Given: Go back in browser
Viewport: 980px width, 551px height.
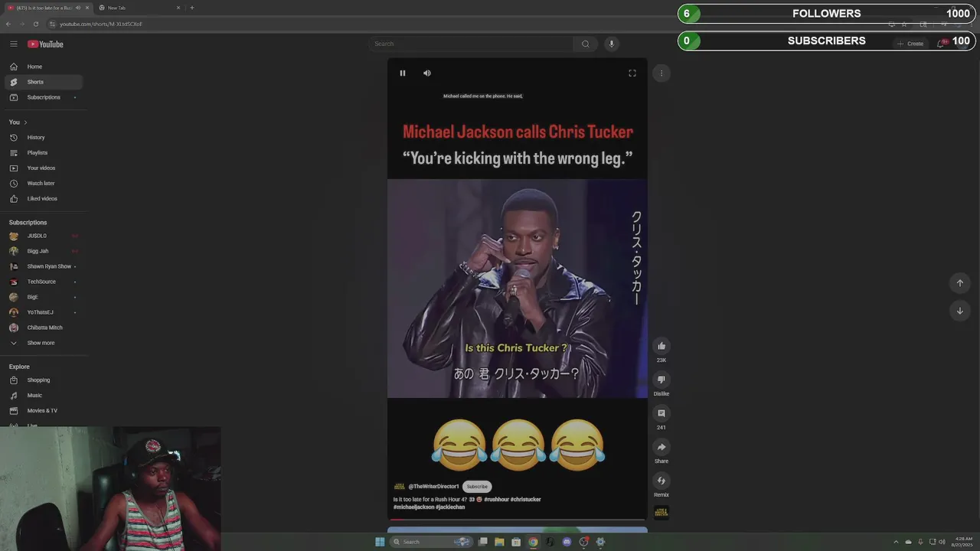Looking at the screenshot, I should point(8,24).
